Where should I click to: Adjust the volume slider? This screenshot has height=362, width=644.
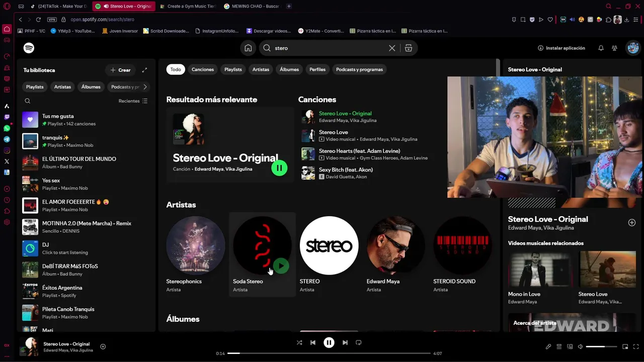601,346
